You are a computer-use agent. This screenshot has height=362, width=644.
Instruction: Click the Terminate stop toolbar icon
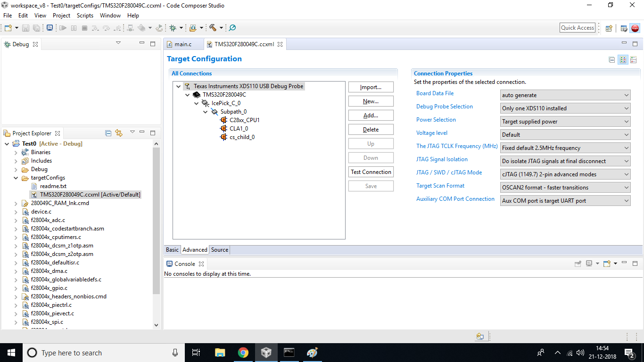pos(85,28)
